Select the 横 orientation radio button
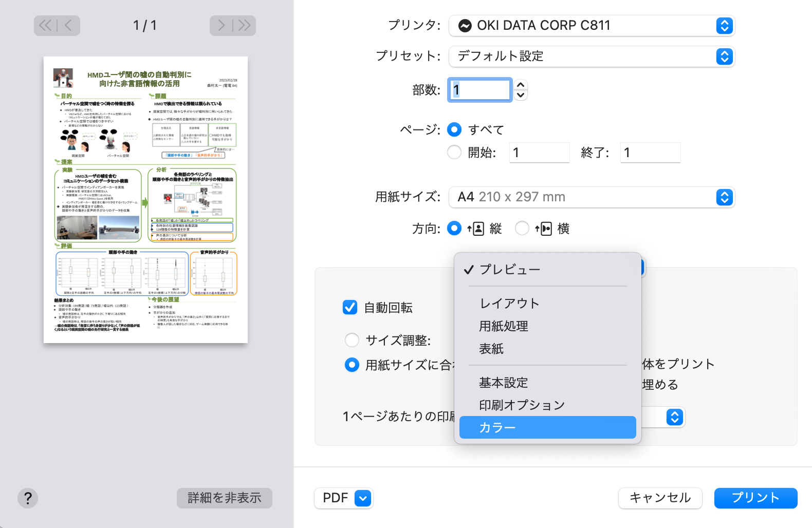The width and height of the screenshot is (812, 528). [522, 229]
